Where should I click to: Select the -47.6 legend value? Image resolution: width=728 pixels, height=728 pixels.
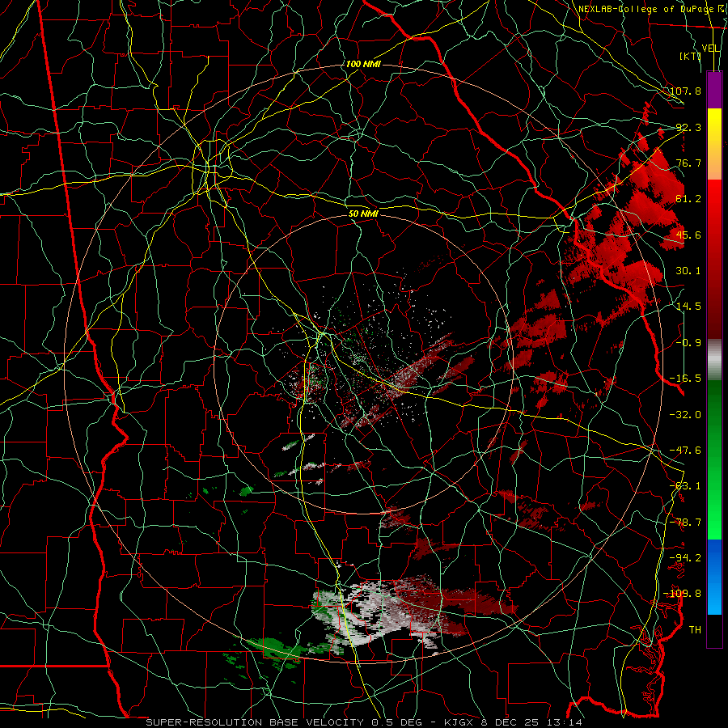[685, 450]
